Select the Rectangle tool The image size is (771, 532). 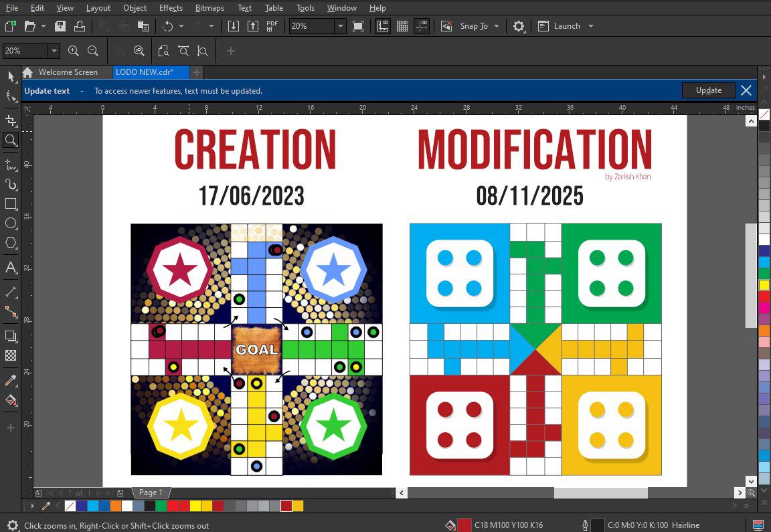[11, 203]
